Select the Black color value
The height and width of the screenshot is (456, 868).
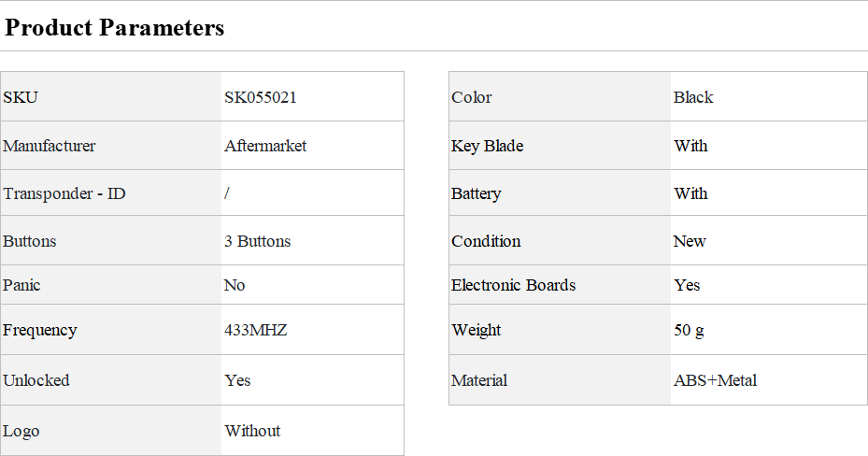[x=693, y=97]
